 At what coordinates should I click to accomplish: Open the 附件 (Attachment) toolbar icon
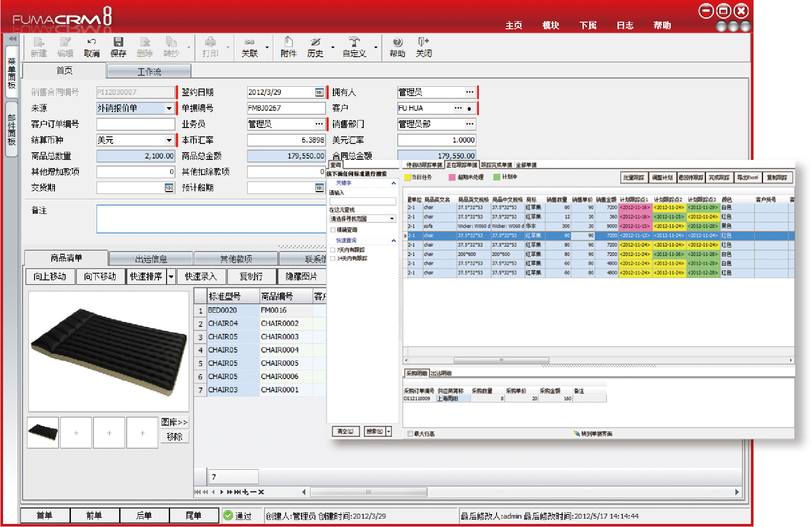(288, 43)
